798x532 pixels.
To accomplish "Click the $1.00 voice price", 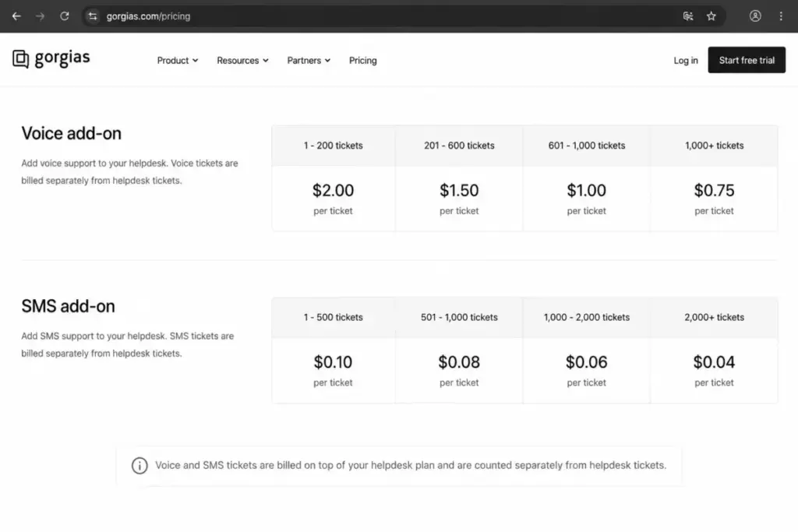I will (586, 190).
